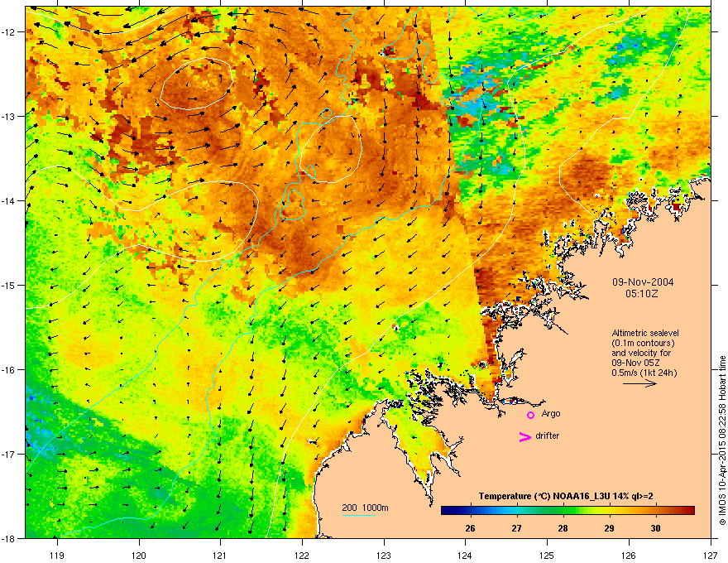Screen dimensions: 728x563
Task: Click the '200 1000m' depth contour label
Action: click(365, 508)
